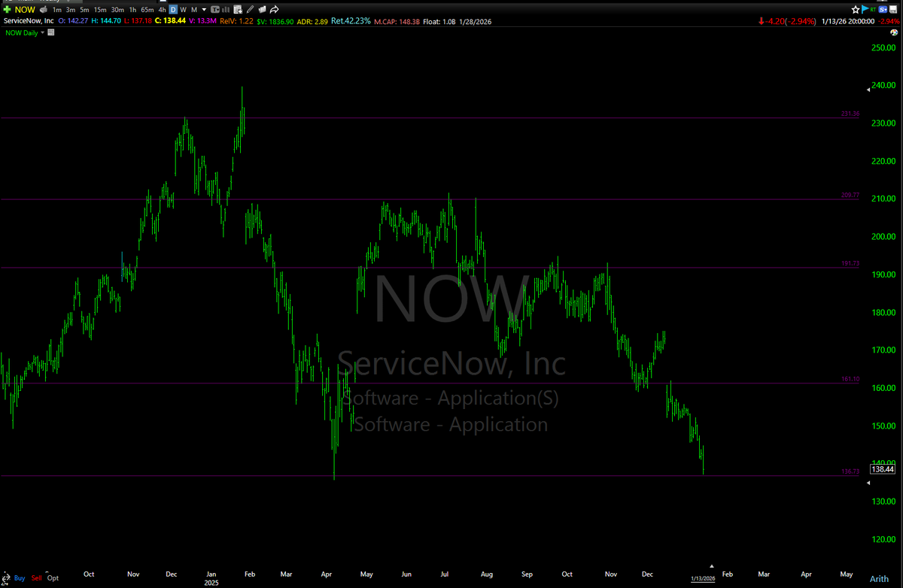Click the 209.77 horizontal level label

[x=850, y=195]
